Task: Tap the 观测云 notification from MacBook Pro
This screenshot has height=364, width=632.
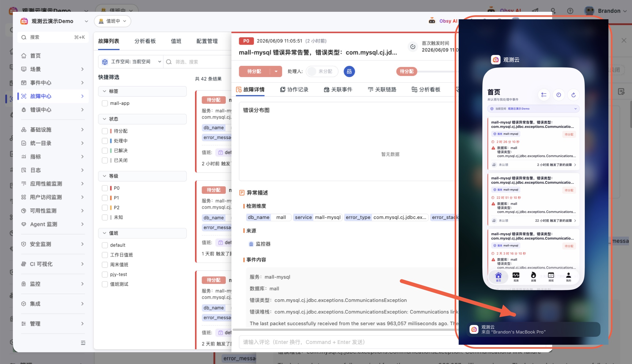Action: (x=533, y=329)
